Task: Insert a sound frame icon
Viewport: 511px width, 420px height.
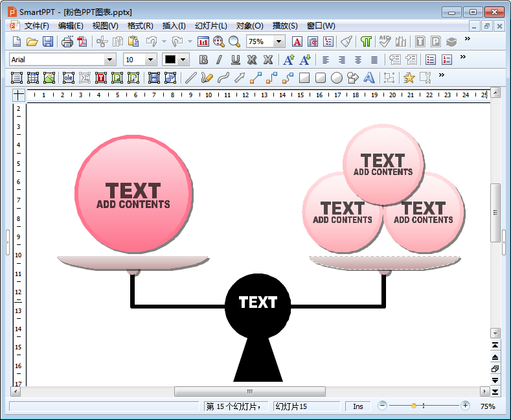Action: [x=170, y=78]
